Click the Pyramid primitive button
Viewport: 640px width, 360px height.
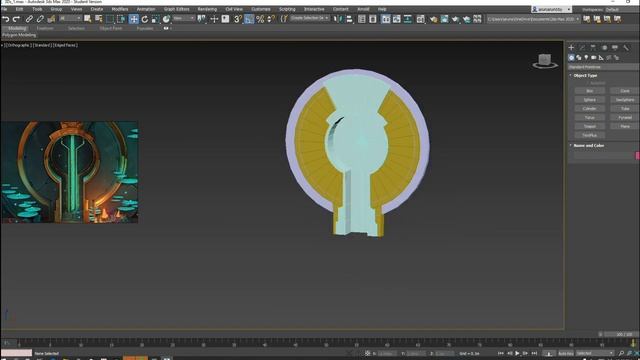click(x=625, y=118)
